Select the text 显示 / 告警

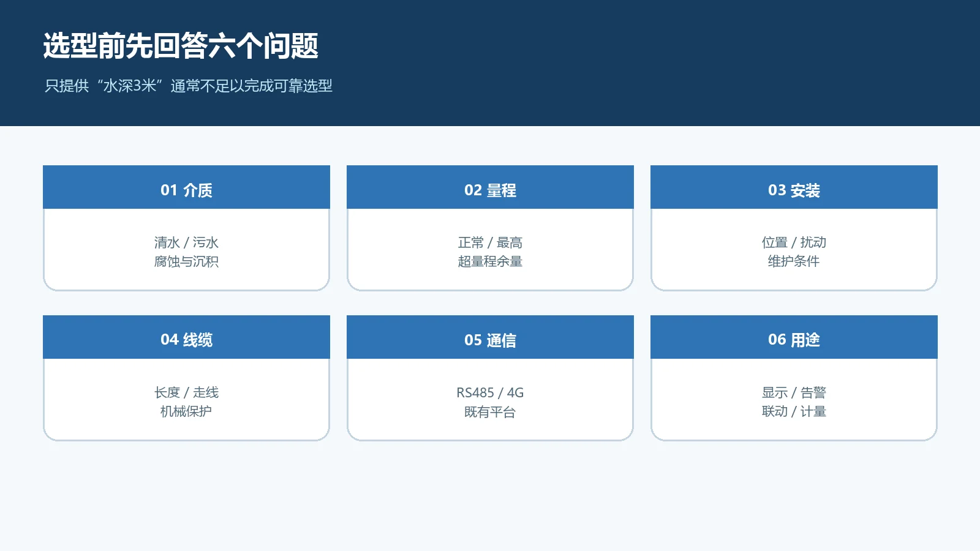click(x=794, y=392)
